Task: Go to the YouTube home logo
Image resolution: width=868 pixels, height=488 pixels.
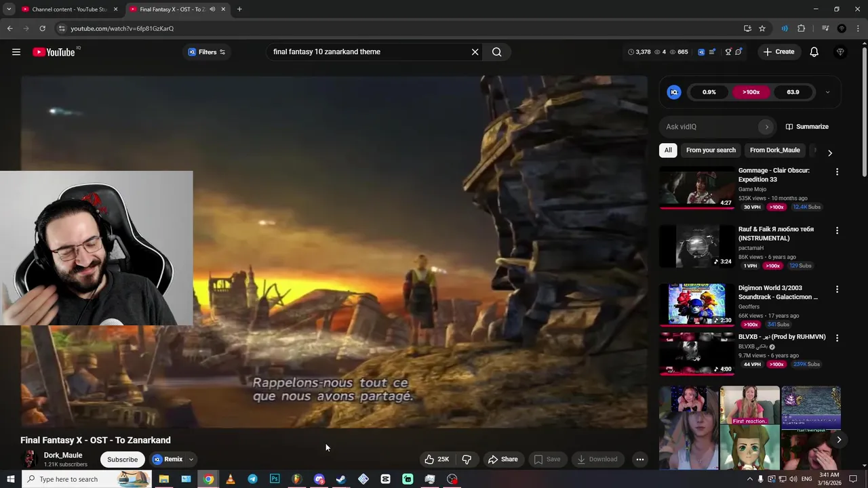Action: [54, 52]
